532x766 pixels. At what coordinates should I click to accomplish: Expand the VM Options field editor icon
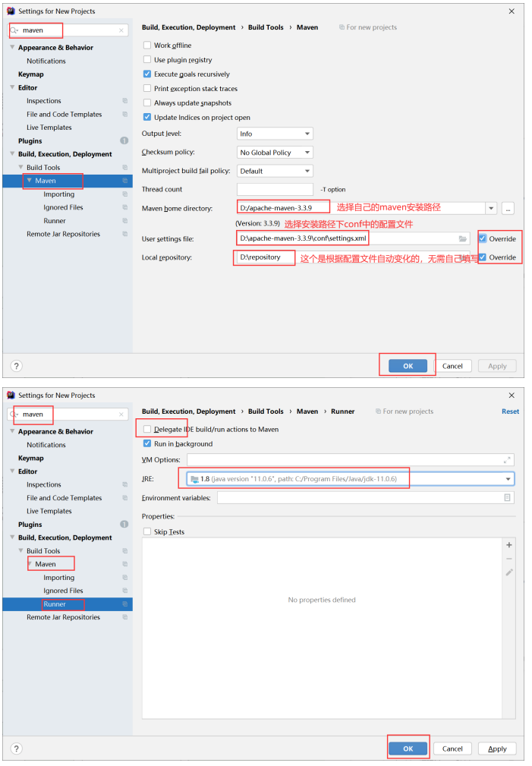tap(507, 460)
